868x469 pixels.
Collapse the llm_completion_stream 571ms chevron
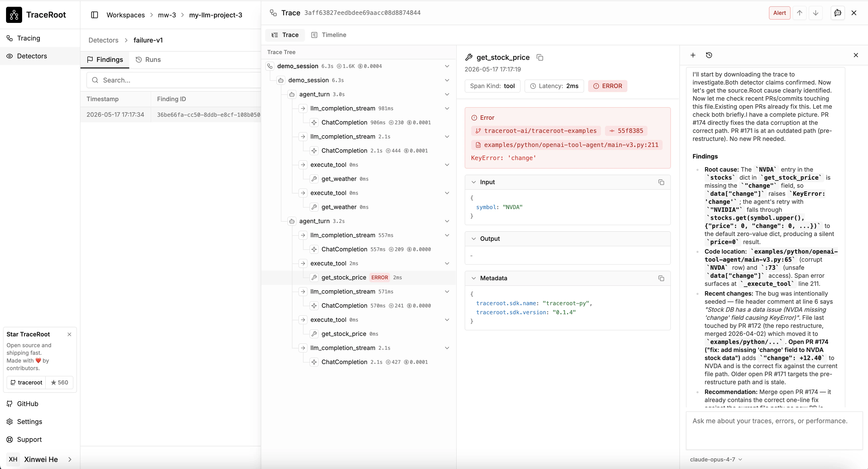tap(447, 292)
